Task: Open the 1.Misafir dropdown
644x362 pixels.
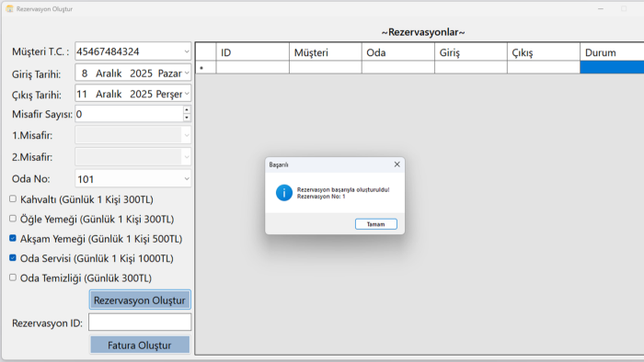Action: click(187, 135)
